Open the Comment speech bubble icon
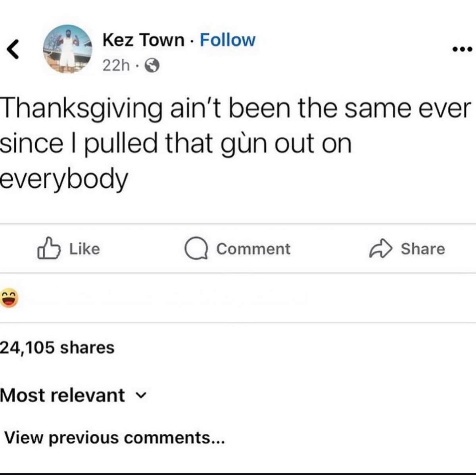Image resolution: width=476 pixels, height=475 pixels. coord(197,249)
